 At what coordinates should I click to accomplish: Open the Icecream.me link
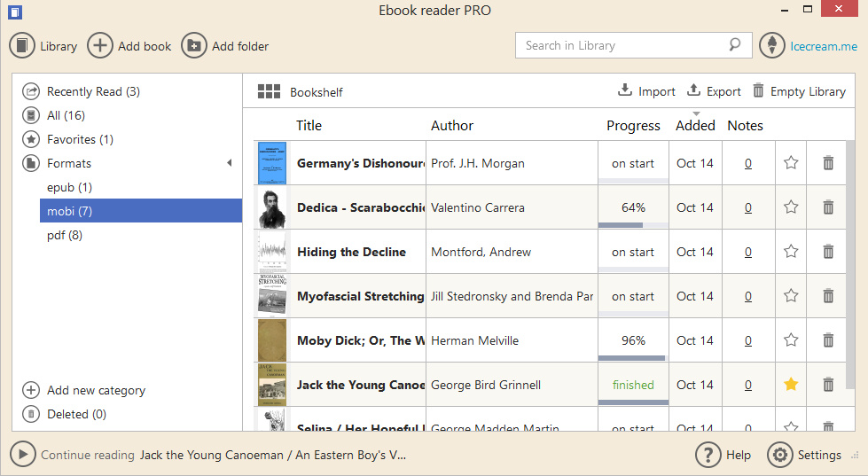[x=824, y=46]
